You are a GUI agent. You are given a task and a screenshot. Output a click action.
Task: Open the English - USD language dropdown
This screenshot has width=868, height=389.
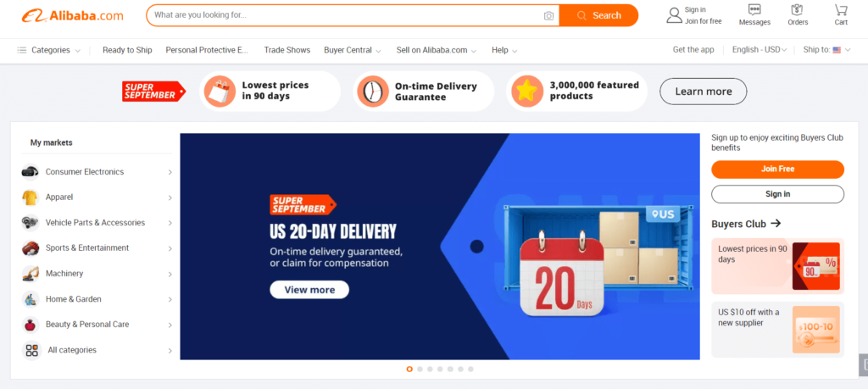pos(759,50)
